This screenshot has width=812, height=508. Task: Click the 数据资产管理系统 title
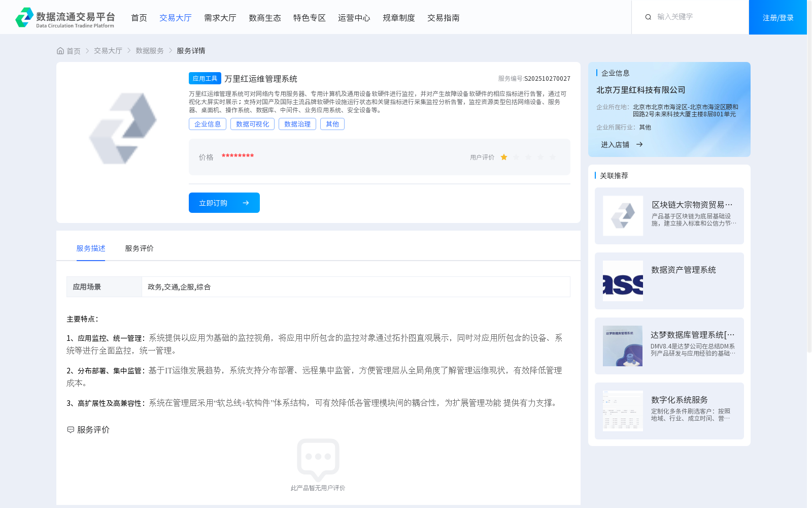684,270
